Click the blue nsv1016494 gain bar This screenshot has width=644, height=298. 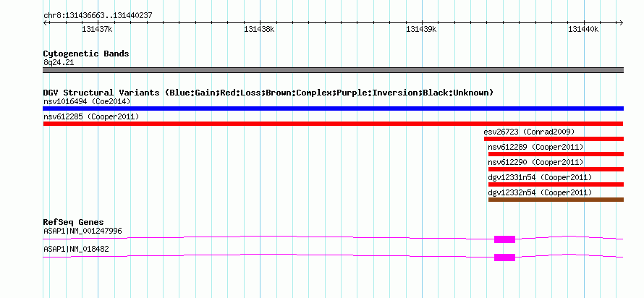333,108
